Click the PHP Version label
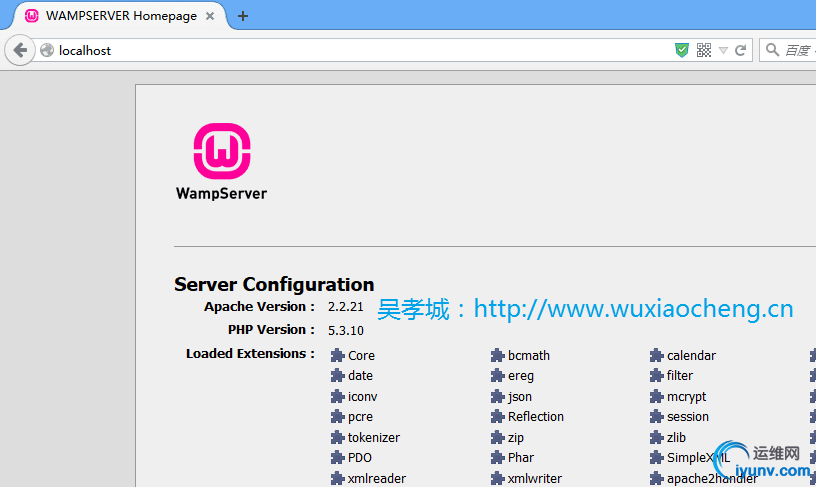 [x=271, y=330]
